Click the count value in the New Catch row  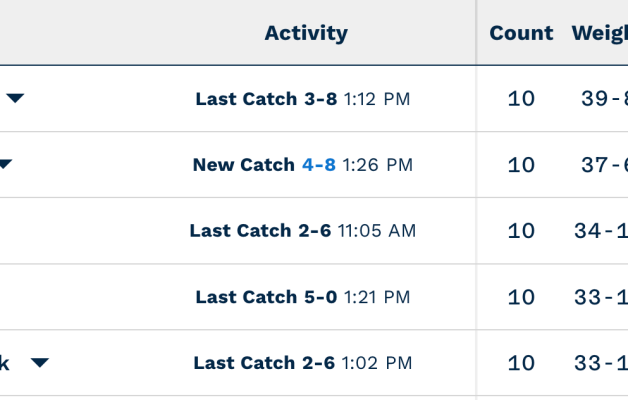tap(521, 165)
